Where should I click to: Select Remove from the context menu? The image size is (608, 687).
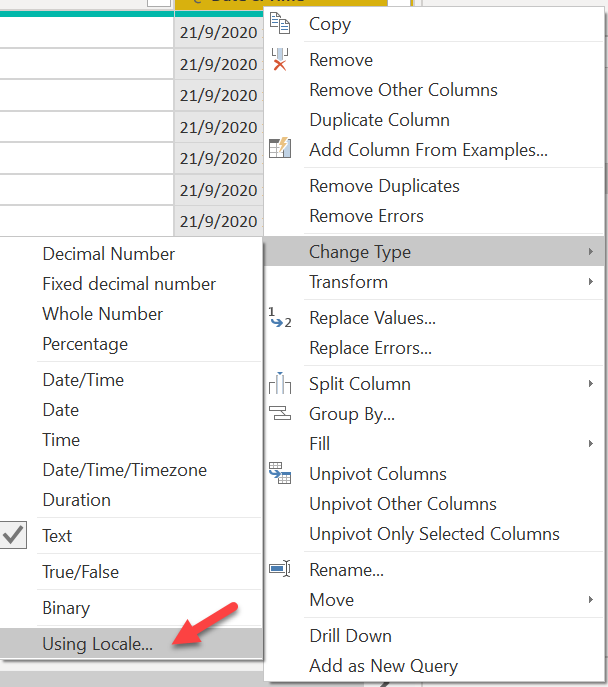[341, 60]
